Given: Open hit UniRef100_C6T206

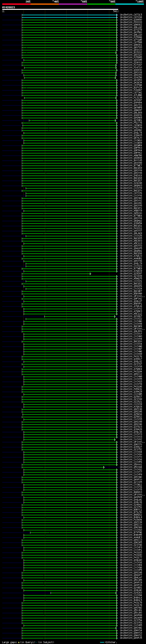Looking at the screenshot, I should tap(131, 17).
